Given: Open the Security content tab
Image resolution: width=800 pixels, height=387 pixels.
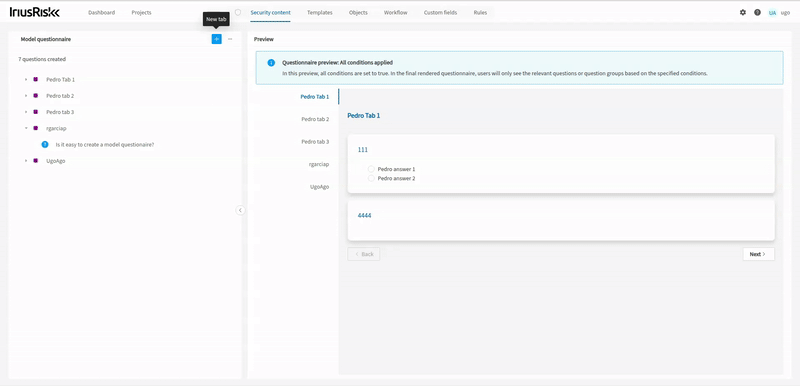Looking at the screenshot, I should [270, 13].
